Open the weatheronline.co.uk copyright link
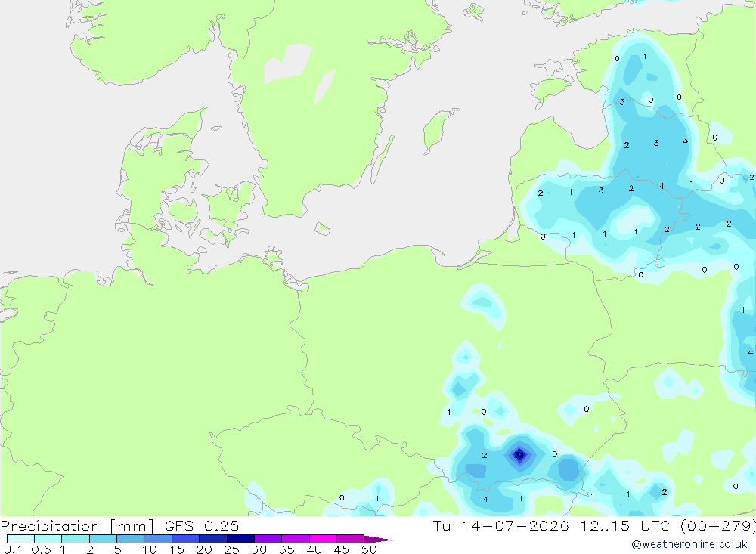 (x=689, y=544)
